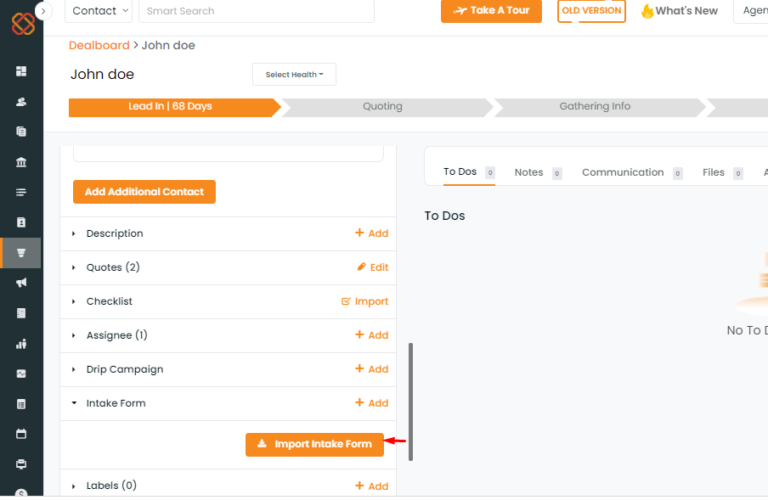The width and height of the screenshot is (768, 500).
Task: Click Add for Labels
Action: (372, 486)
